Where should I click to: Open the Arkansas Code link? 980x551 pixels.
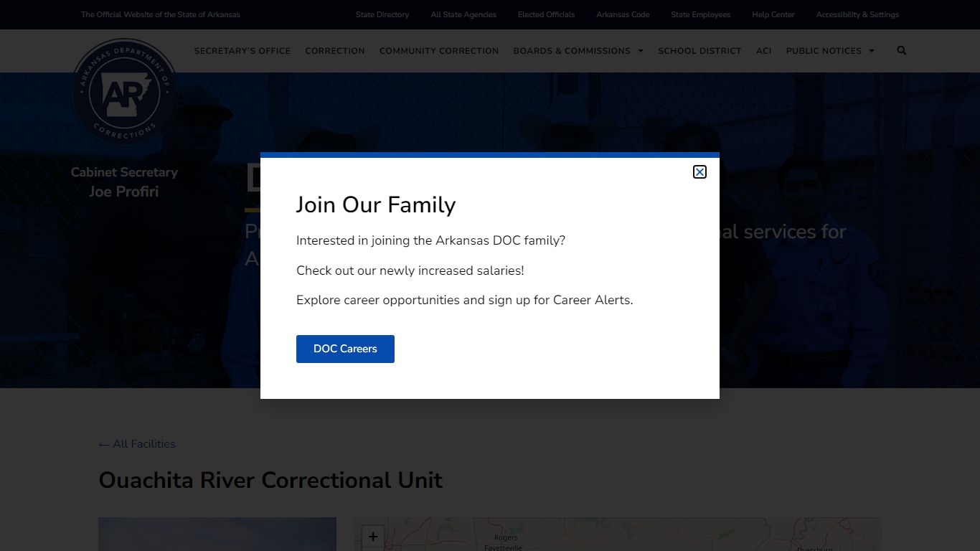pos(623,14)
